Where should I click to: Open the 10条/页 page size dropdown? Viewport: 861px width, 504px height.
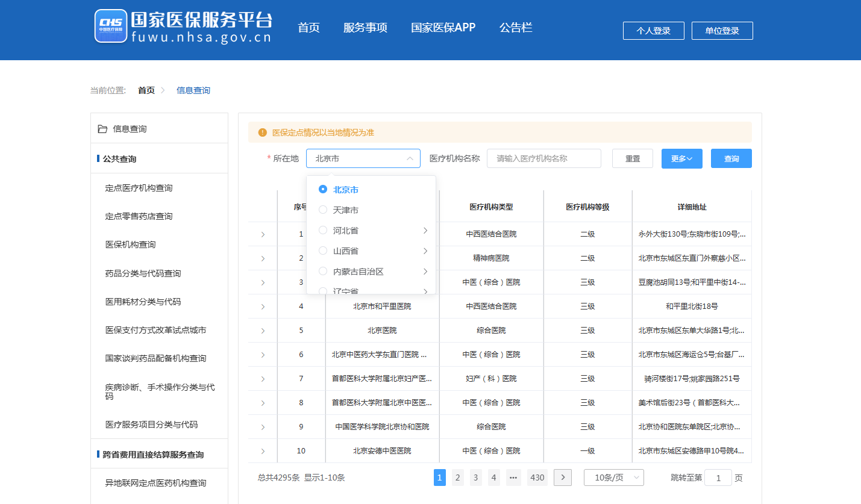coord(613,478)
